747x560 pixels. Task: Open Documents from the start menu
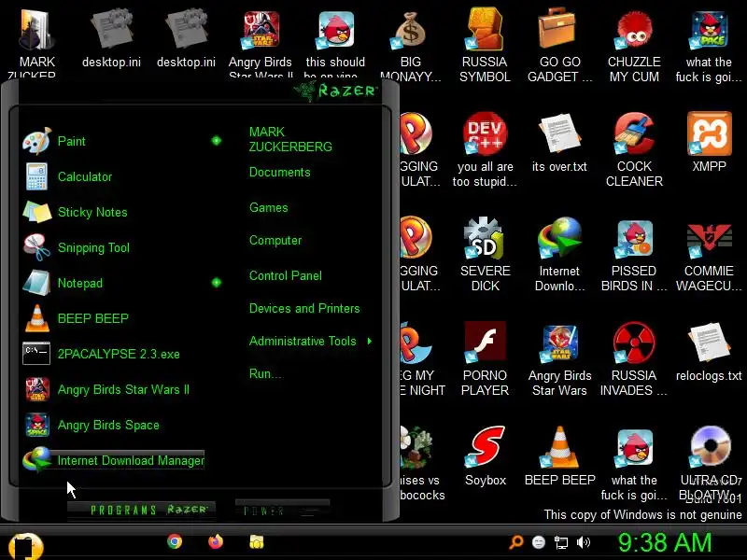coord(279,172)
